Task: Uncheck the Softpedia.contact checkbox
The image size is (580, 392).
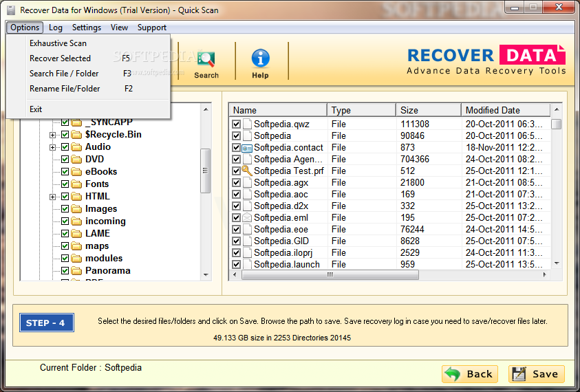Action: coord(236,148)
